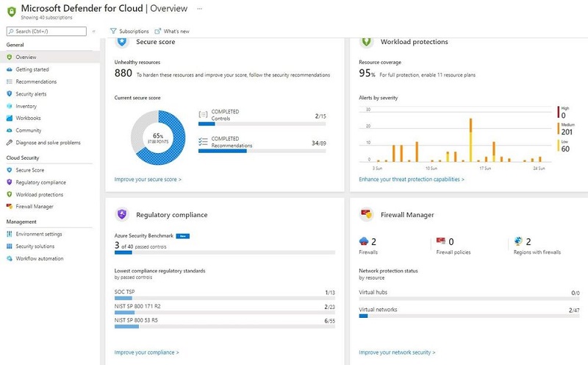Click the What's new external link icon
This screenshot has width=588, height=365.
(x=158, y=31)
